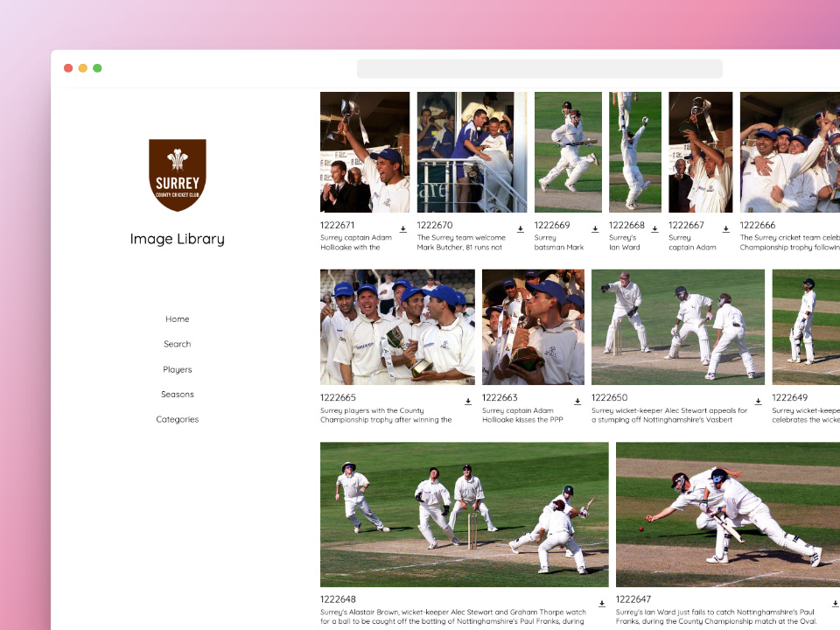Image resolution: width=840 pixels, height=630 pixels.
Task: Download image 1222670
Action: [x=521, y=229]
